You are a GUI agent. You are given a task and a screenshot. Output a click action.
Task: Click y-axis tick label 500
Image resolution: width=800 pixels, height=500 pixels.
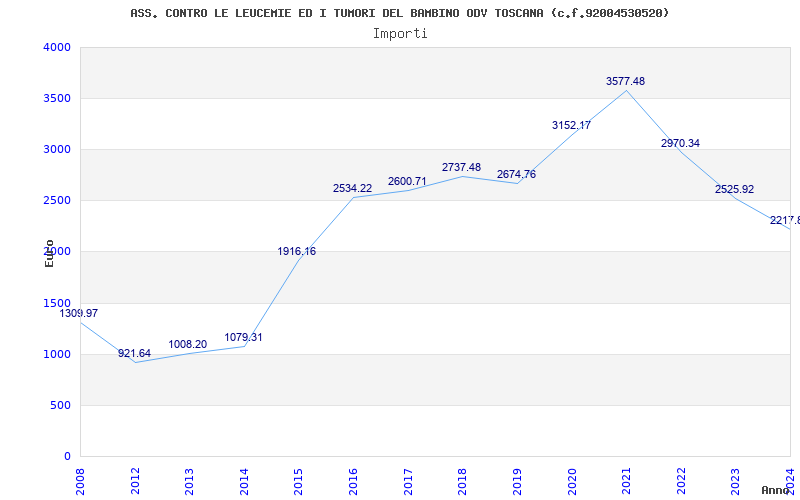coord(60,406)
